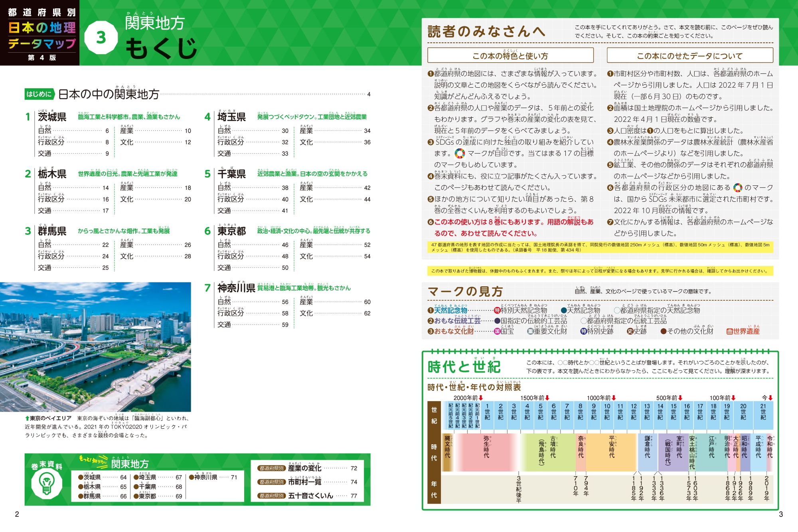Click the マークの見方 heading
This screenshot has height=532, width=798.
(465, 292)
